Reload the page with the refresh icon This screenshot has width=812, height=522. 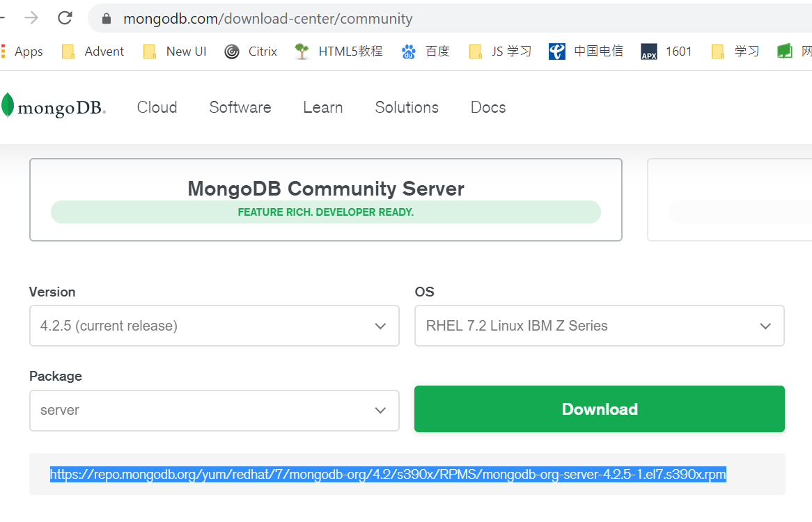point(65,18)
